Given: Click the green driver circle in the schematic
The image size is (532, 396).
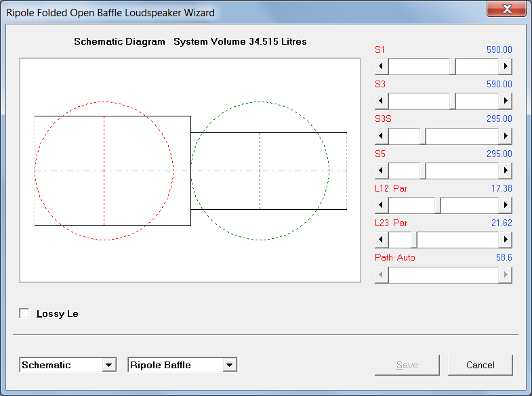Looking at the screenshot, I should coord(260,171).
